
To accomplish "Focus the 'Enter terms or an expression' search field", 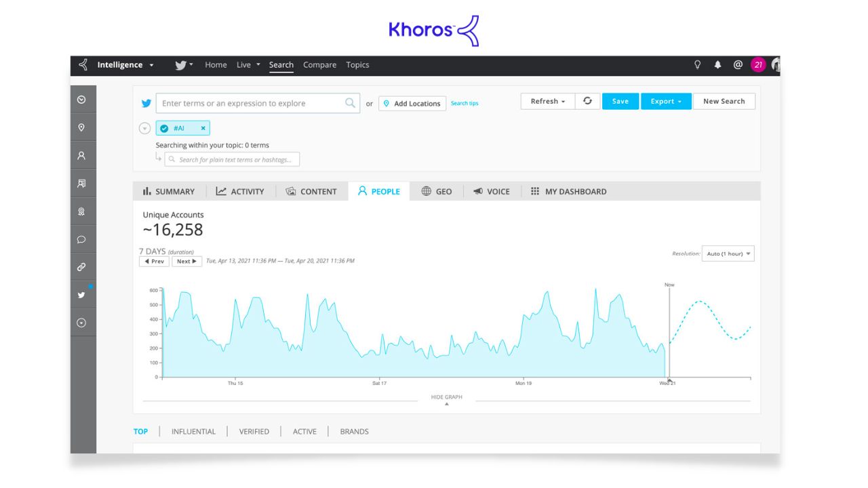I will (258, 103).
